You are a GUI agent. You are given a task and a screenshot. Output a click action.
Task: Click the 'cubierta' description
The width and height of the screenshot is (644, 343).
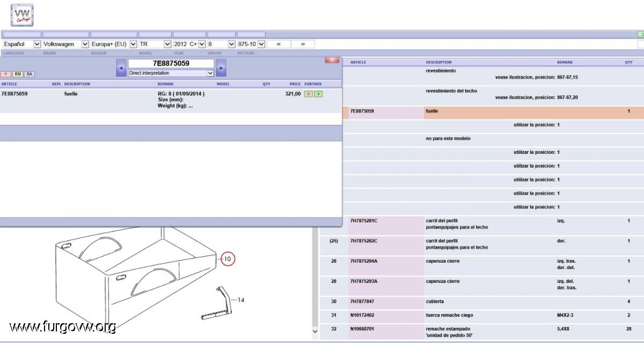[x=435, y=301]
